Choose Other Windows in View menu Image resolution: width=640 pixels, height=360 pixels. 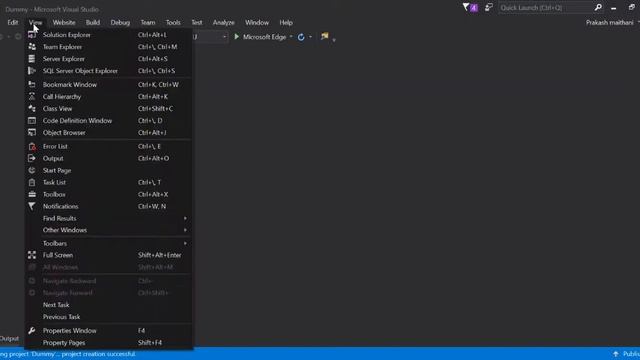(65, 230)
